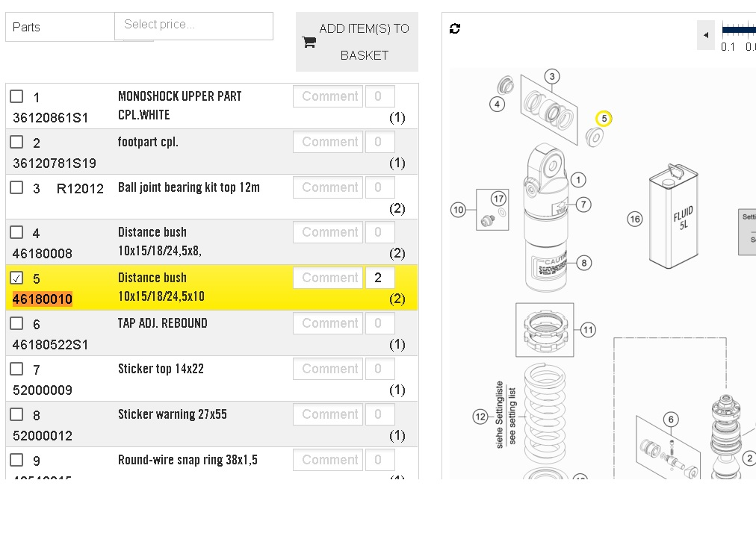The image size is (756, 536).
Task: Click callout 12 next to the spring
Action: point(480,417)
